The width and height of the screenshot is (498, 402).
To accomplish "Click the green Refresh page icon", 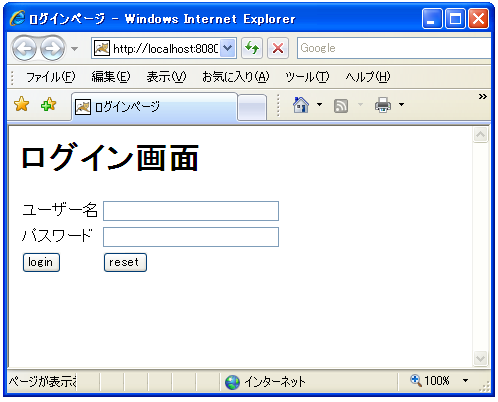I will coord(252,48).
